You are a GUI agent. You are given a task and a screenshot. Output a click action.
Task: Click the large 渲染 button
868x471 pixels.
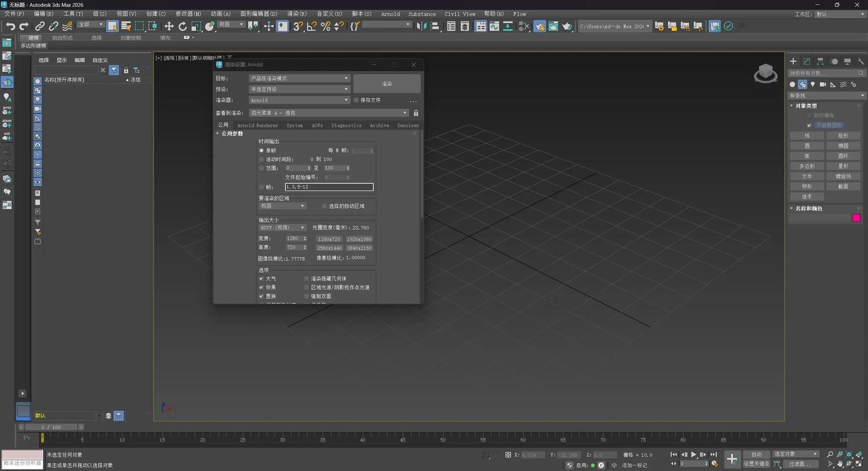[387, 84]
